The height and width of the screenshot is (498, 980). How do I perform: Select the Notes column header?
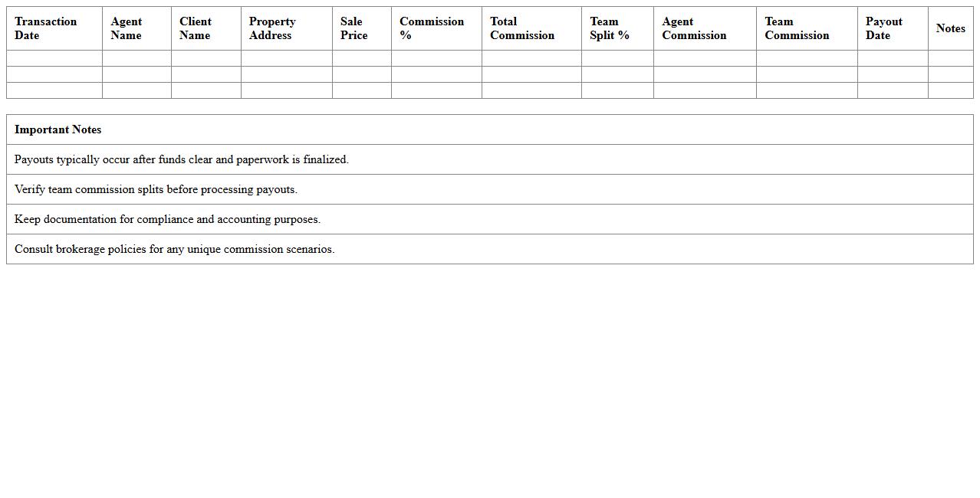(950, 28)
